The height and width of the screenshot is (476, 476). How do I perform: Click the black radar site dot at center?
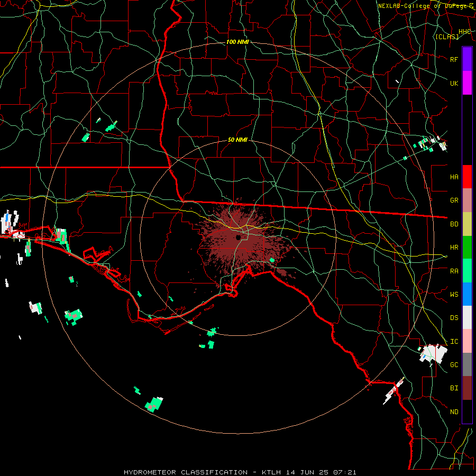point(239,237)
